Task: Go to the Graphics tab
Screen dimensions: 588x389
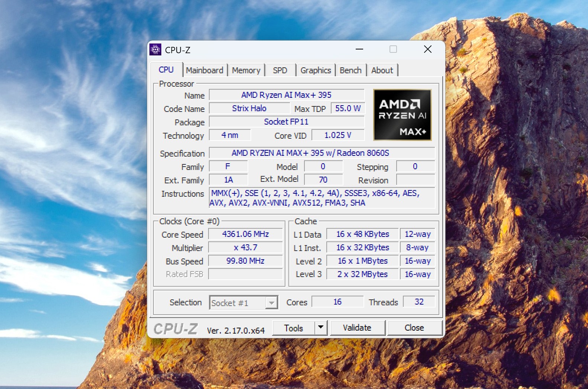Action: pyautogui.click(x=316, y=70)
